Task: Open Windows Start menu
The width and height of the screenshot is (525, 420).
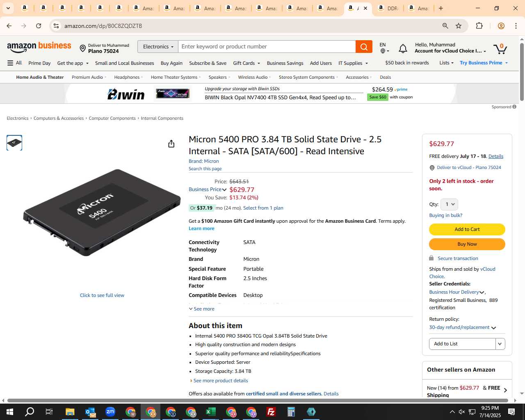Action: (x=10, y=412)
